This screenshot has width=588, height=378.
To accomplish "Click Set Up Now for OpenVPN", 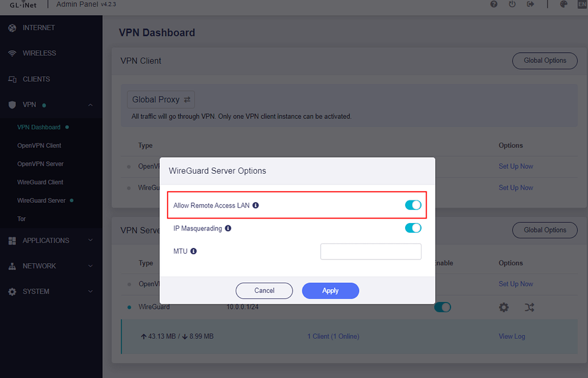I will (x=515, y=166).
